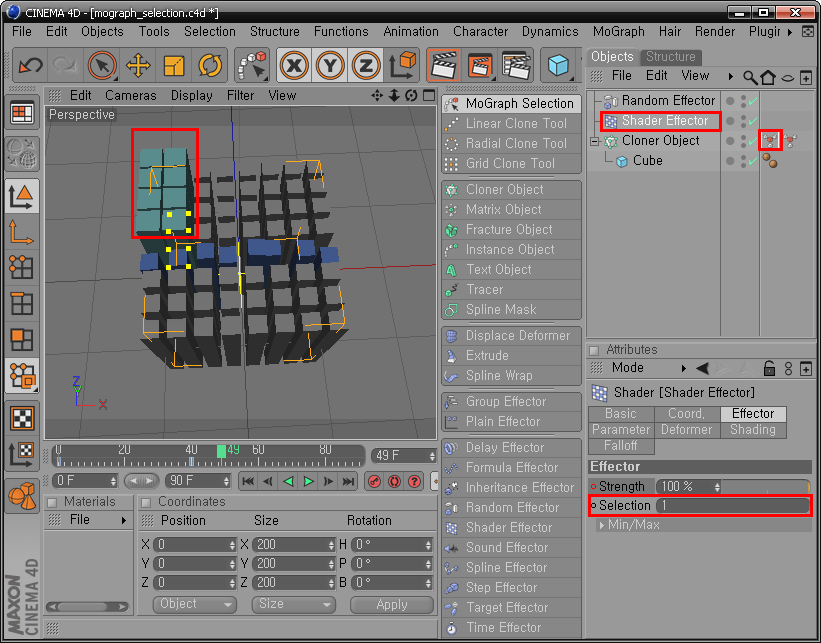Viewport: 821px width, 643px height.
Task: Expand more Object Manager menus arrow
Action: pos(730,76)
